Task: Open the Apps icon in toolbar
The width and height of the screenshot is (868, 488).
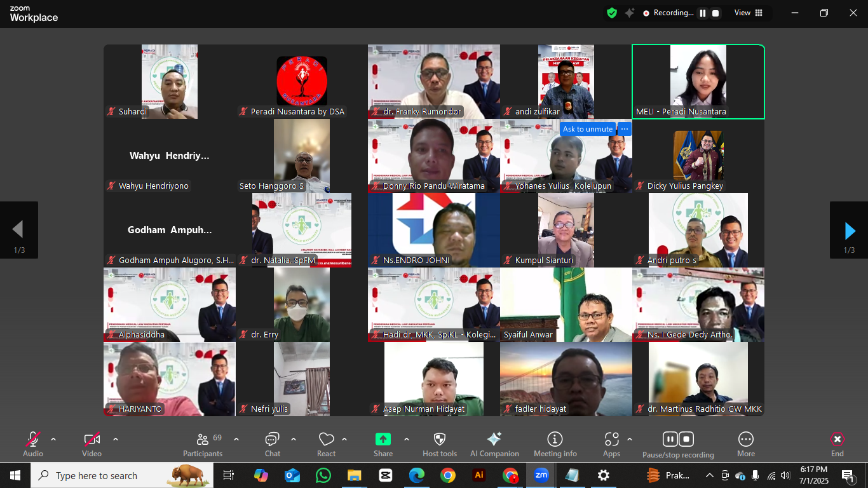Action: pyautogui.click(x=611, y=440)
